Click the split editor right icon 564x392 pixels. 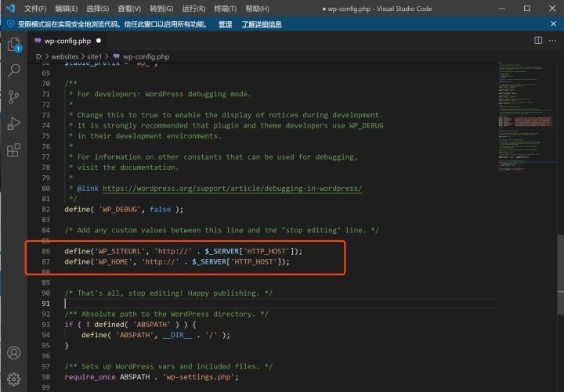[537, 40]
